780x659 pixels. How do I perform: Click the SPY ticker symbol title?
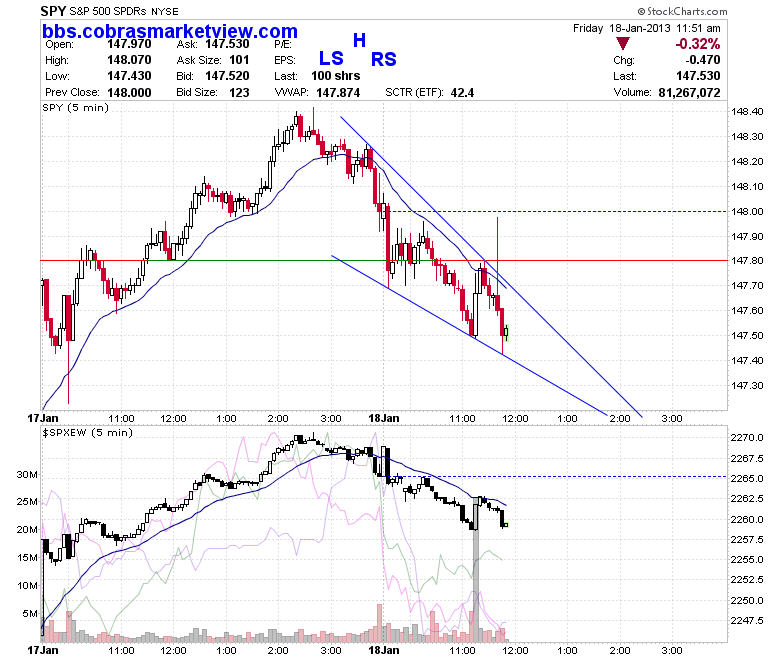pyautogui.click(x=53, y=11)
